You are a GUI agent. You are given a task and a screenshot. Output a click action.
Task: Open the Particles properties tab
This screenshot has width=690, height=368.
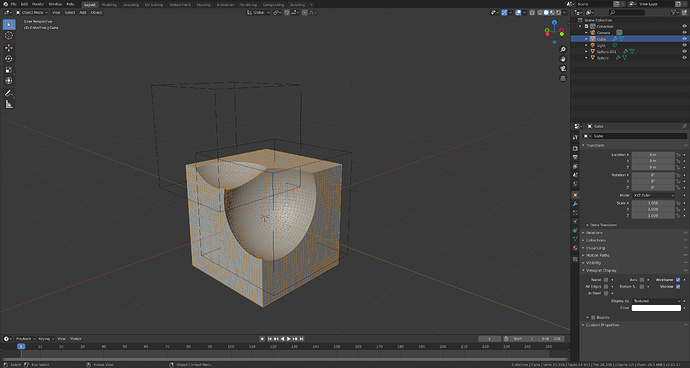pos(575,213)
